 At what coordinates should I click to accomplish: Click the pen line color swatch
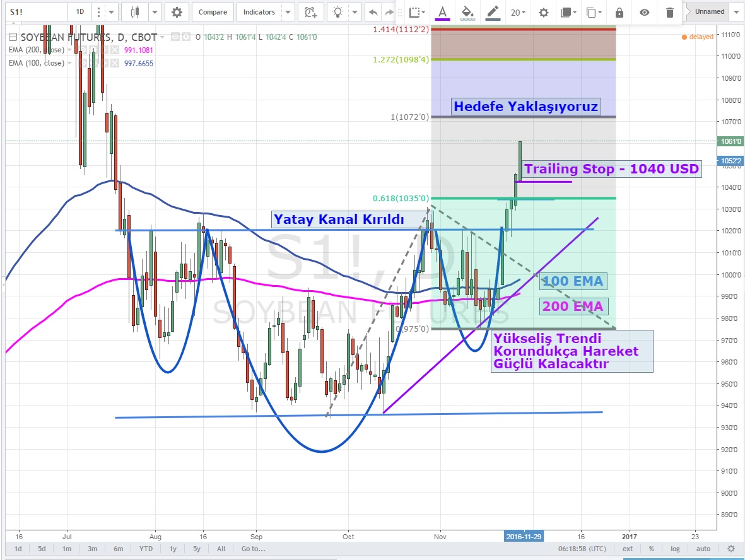(493, 12)
